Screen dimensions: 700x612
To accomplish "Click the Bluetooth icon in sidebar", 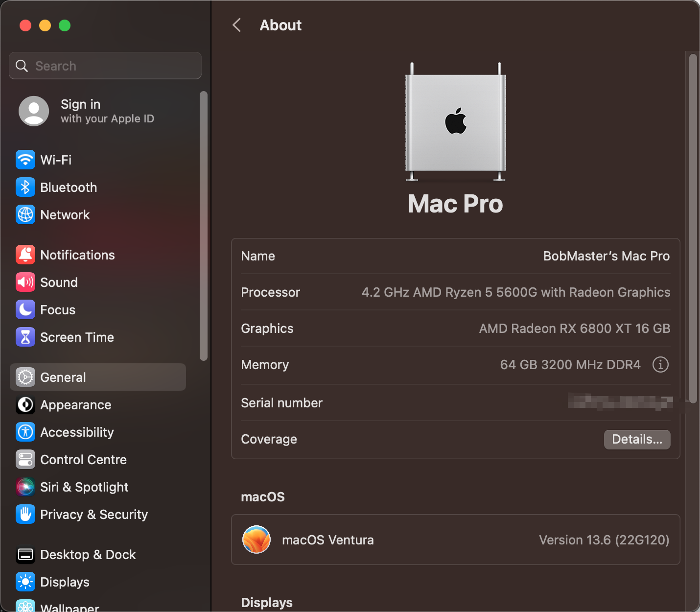I will coord(25,187).
